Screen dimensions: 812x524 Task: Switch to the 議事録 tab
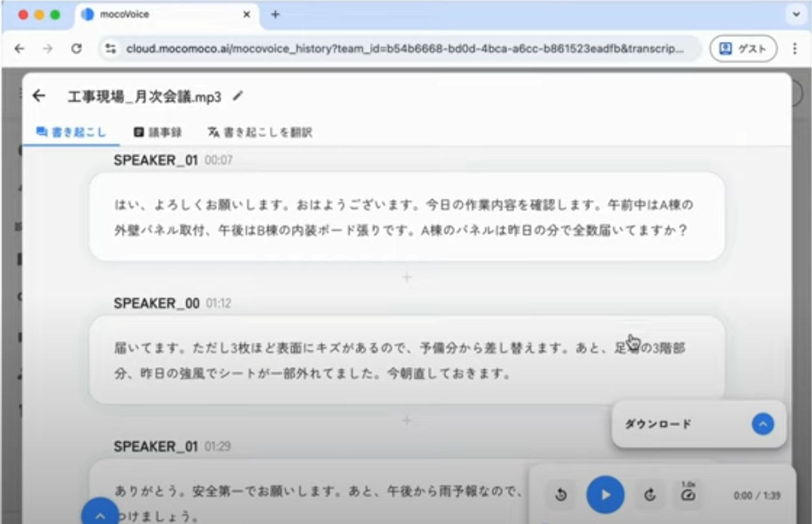[157, 132]
